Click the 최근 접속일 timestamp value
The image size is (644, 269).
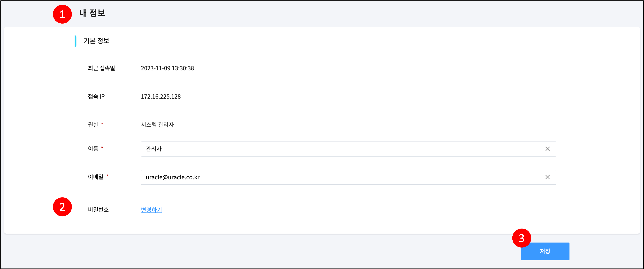(167, 68)
